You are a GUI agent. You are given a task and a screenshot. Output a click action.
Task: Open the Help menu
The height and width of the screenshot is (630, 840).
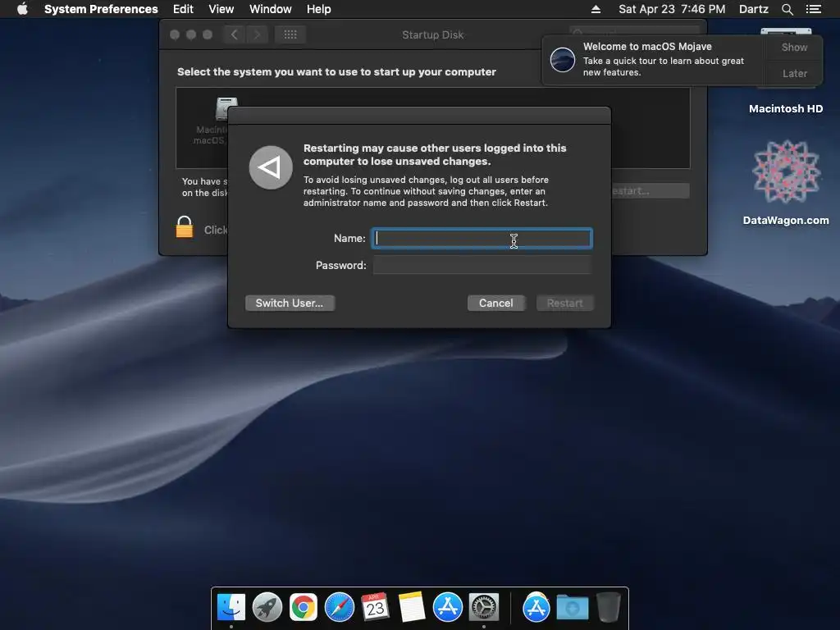tap(318, 9)
